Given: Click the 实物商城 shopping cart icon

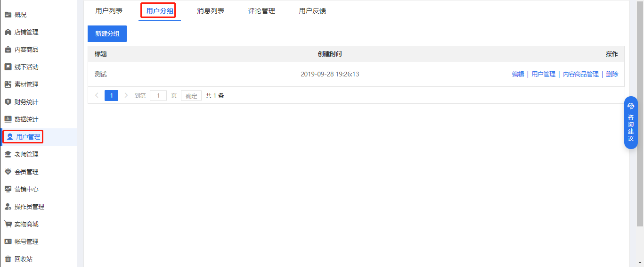Looking at the screenshot, I should 8,224.
